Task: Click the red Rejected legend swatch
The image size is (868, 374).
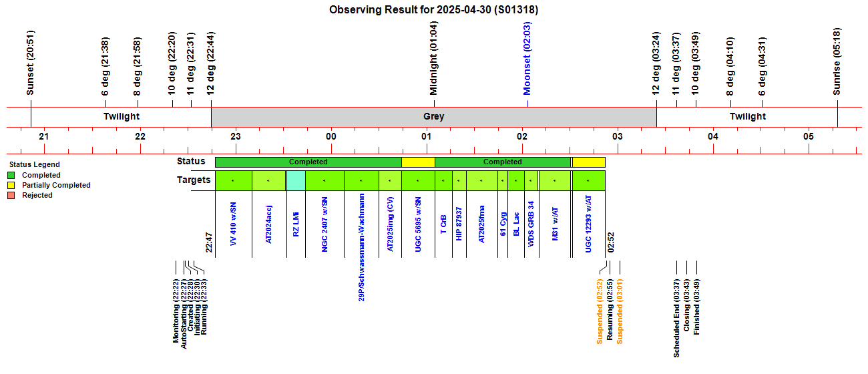Action: (11, 195)
